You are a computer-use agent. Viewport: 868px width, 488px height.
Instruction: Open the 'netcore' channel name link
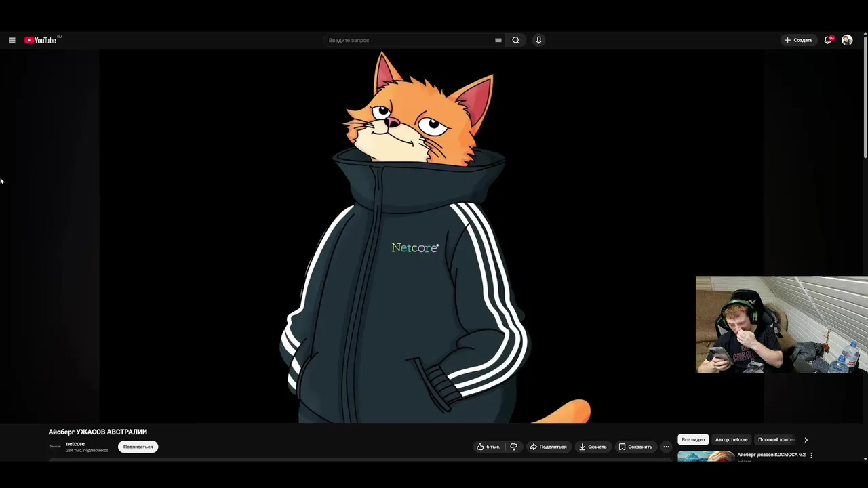(x=75, y=444)
